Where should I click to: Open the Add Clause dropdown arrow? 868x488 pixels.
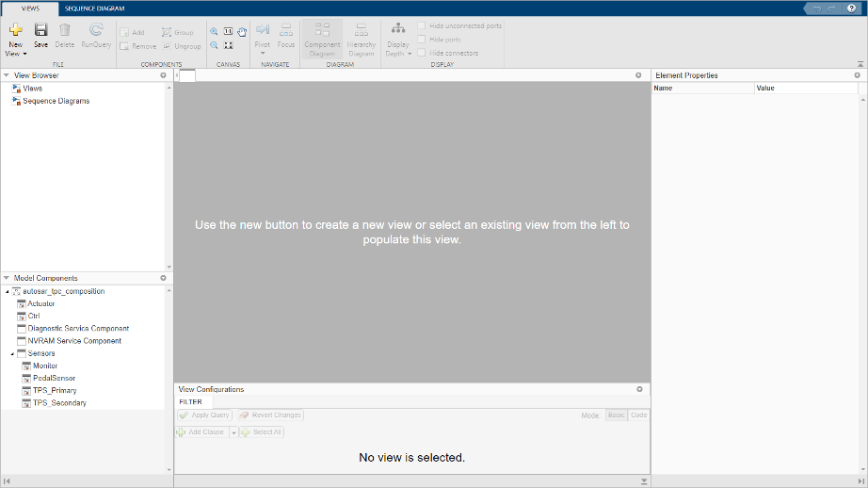(x=233, y=432)
